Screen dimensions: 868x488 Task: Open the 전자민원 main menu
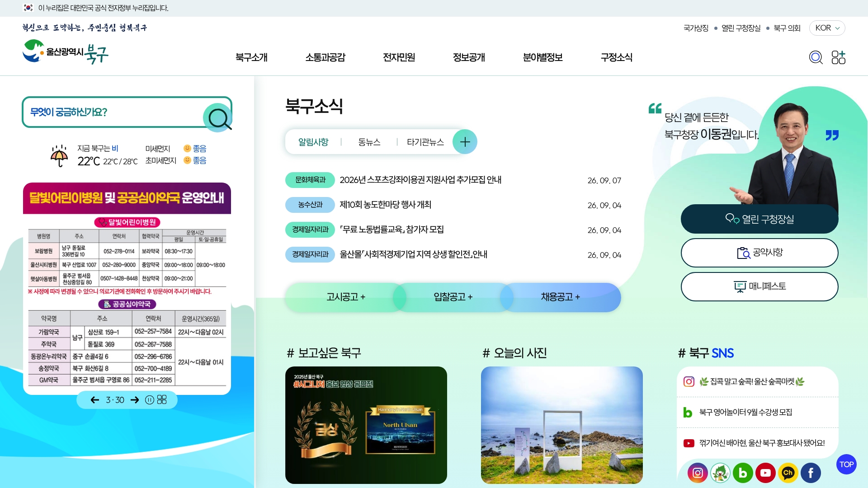(x=399, y=57)
